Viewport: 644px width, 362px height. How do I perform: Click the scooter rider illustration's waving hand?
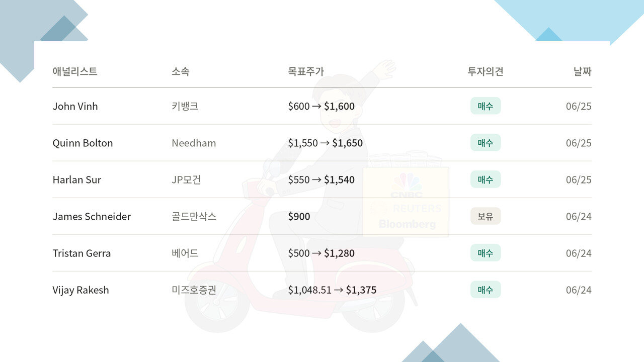(x=385, y=69)
